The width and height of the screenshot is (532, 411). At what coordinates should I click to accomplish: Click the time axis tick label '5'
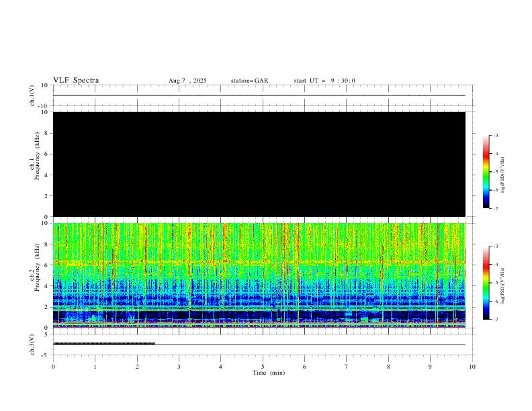263,367
